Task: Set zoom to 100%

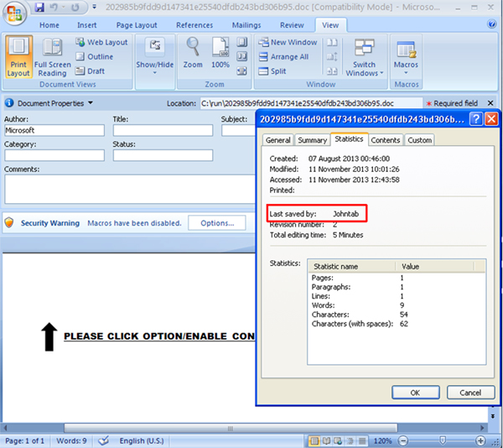Action: point(220,53)
